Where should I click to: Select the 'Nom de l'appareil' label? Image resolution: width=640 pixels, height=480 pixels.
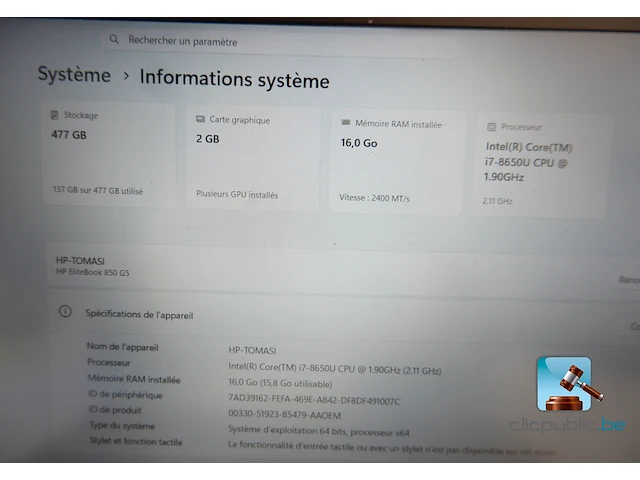(x=122, y=347)
